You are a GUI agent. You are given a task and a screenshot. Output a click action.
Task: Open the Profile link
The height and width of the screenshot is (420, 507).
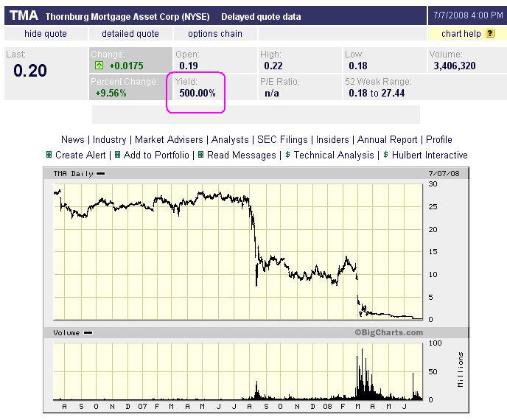click(x=438, y=140)
